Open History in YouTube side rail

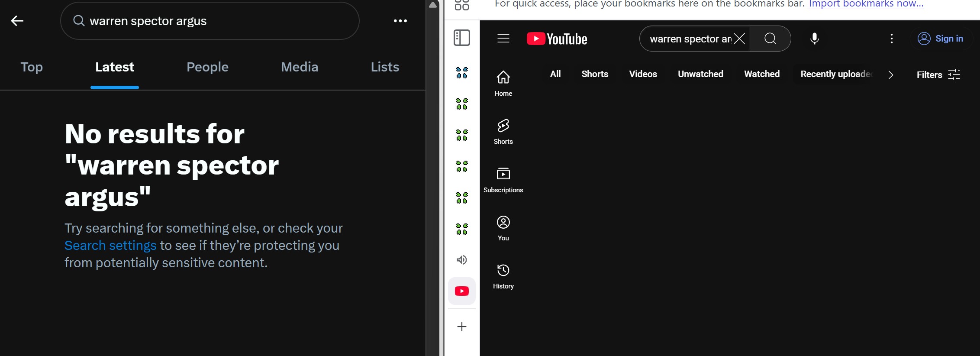(x=503, y=277)
